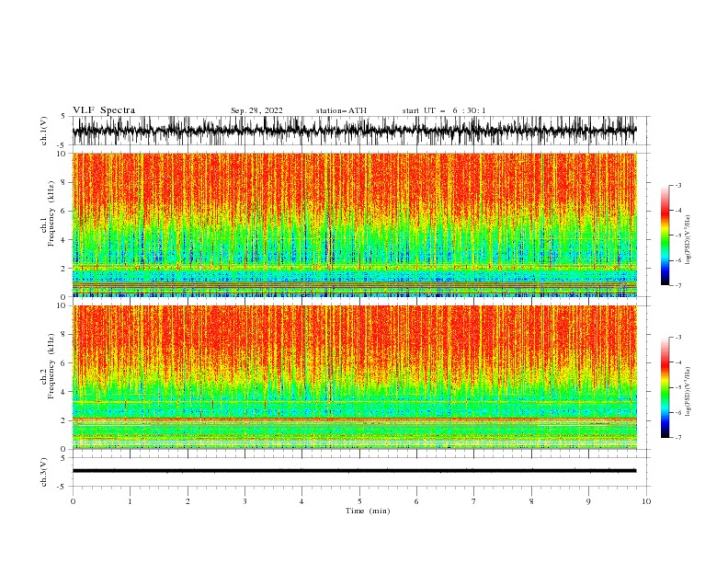728x563 pixels.
Task: Click the ch.1 voltage waveform trace
Action: click(354, 131)
